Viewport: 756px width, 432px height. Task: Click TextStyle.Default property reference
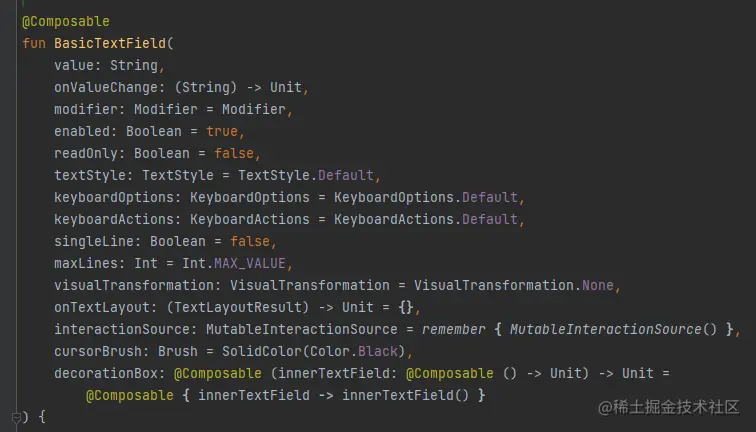point(306,176)
